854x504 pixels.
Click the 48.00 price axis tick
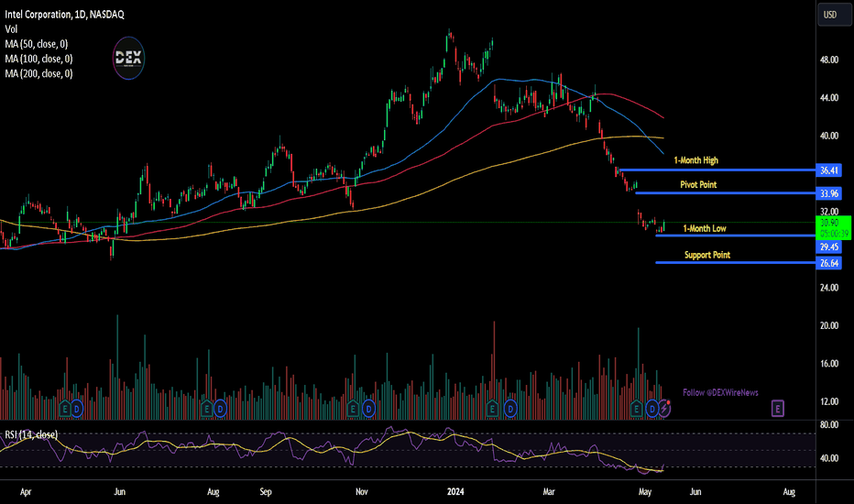point(829,60)
